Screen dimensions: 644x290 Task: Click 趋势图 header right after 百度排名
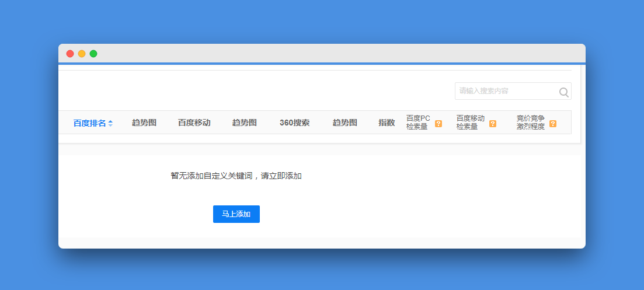[x=144, y=123]
